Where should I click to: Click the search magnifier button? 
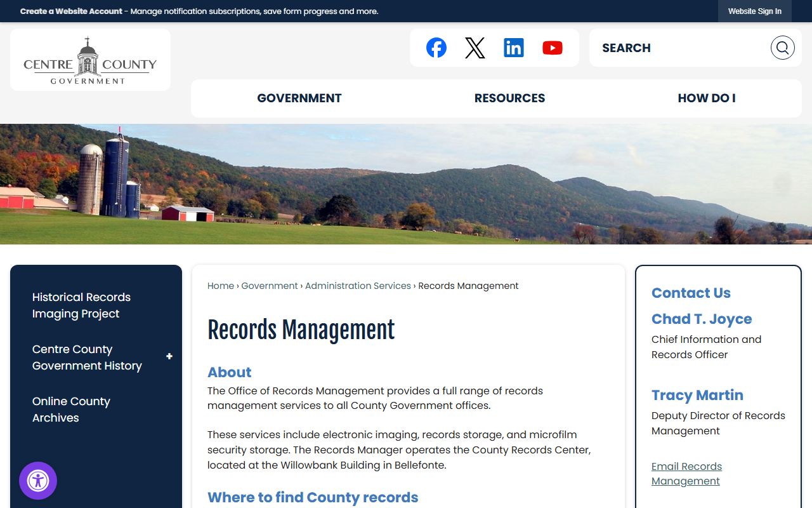(x=783, y=48)
